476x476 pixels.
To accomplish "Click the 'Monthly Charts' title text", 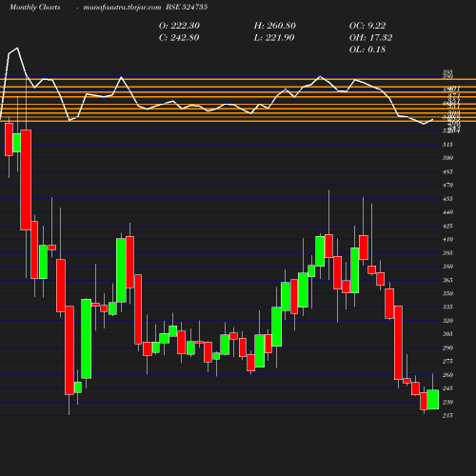I will point(35,8).
